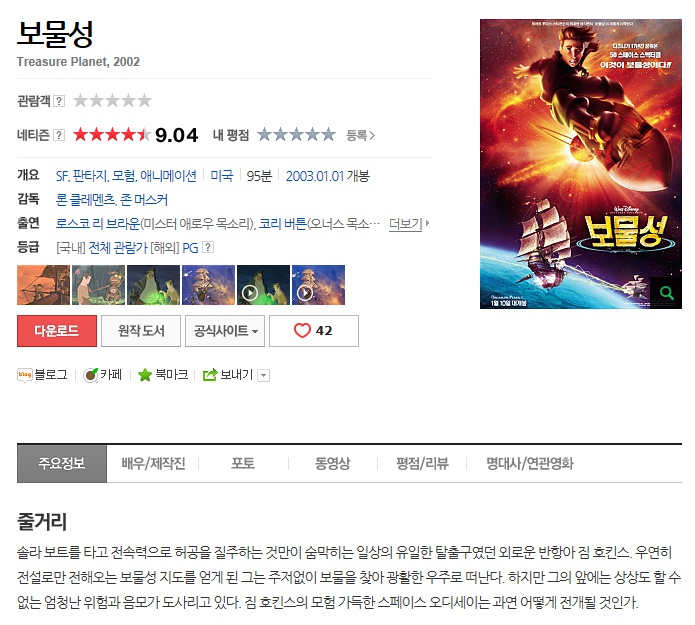Viewport: 695px width, 625px height.
Task: Play the last video thumbnail with play icon
Action: click(x=318, y=285)
